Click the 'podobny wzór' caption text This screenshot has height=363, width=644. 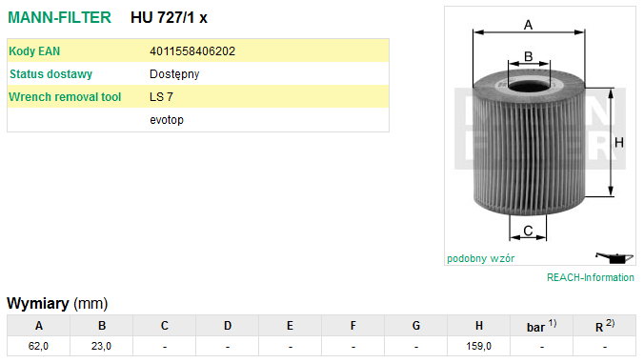pyautogui.click(x=480, y=258)
